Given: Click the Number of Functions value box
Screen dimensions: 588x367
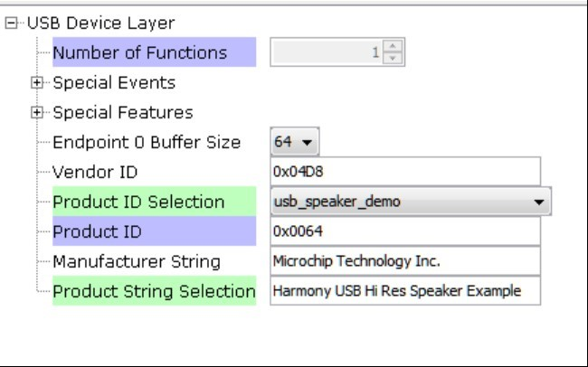Looking at the screenshot, I should (327, 52).
